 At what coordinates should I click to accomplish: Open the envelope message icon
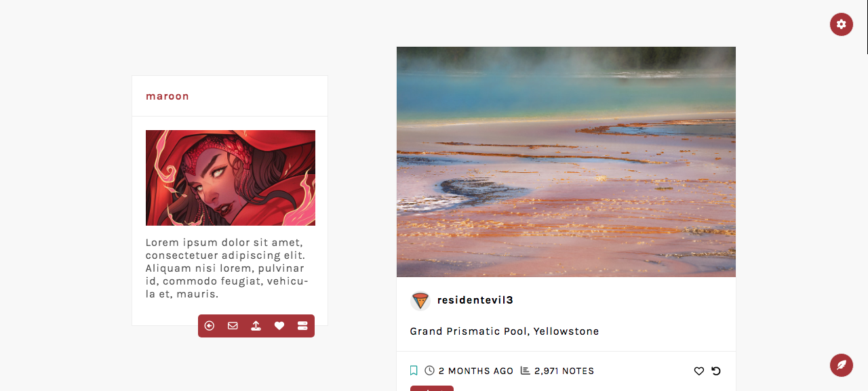[x=233, y=326]
